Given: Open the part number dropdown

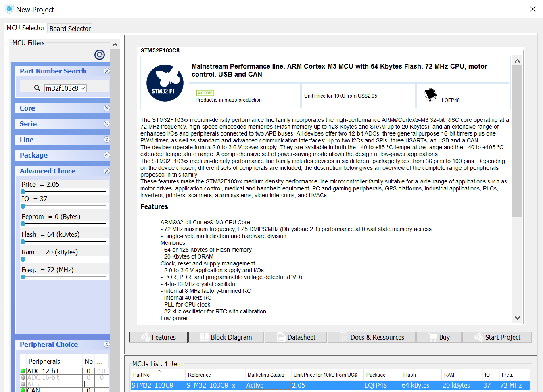Looking at the screenshot, I should tap(83, 88).
